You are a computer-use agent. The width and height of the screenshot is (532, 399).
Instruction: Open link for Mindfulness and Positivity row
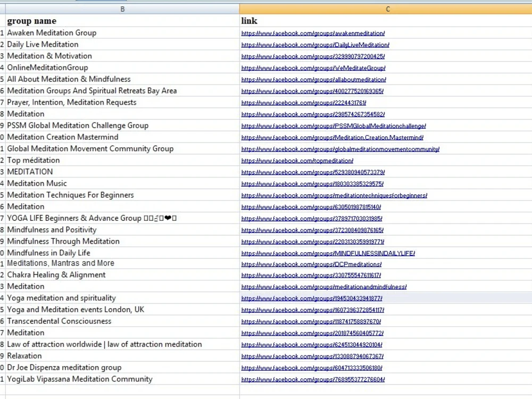312,230
